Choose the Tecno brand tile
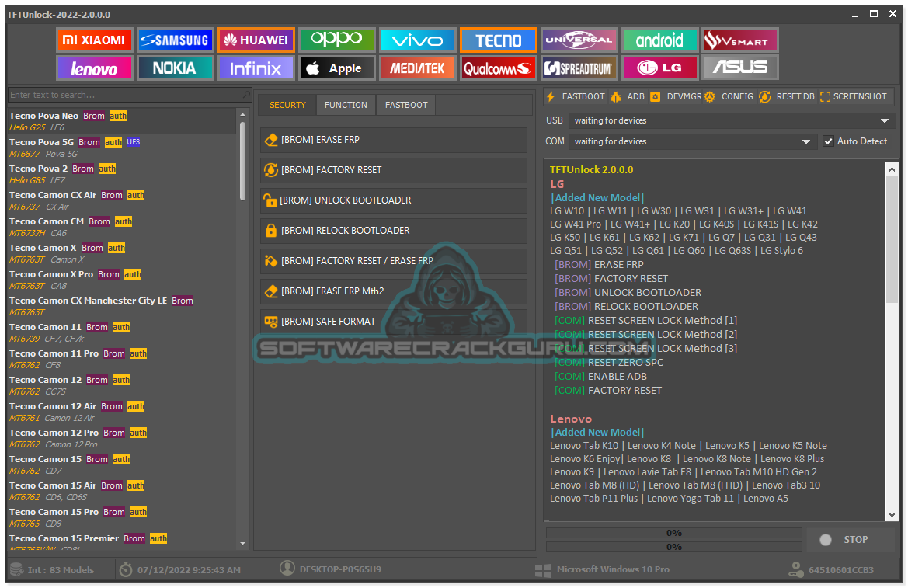 click(x=498, y=40)
